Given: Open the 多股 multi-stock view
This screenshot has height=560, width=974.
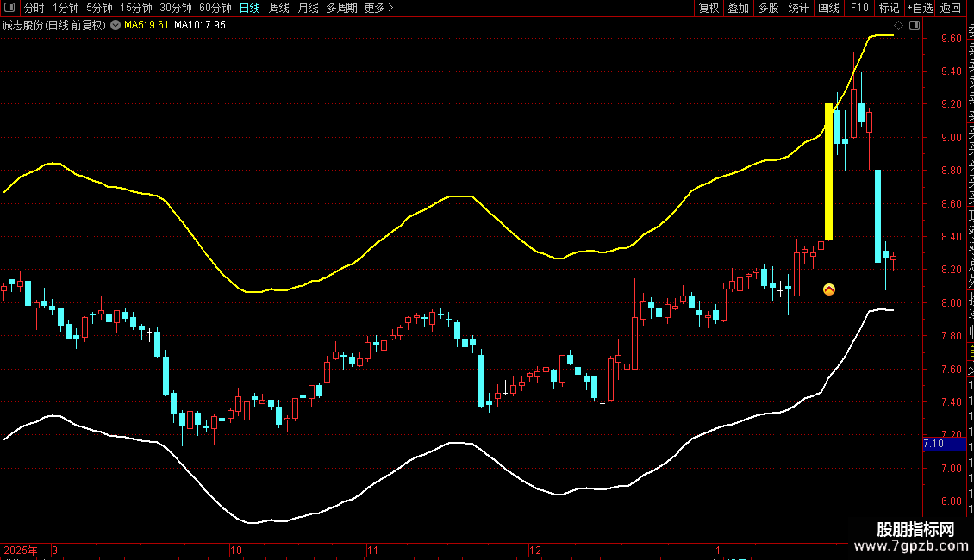Looking at the screenshot, I should coord(768,8).
